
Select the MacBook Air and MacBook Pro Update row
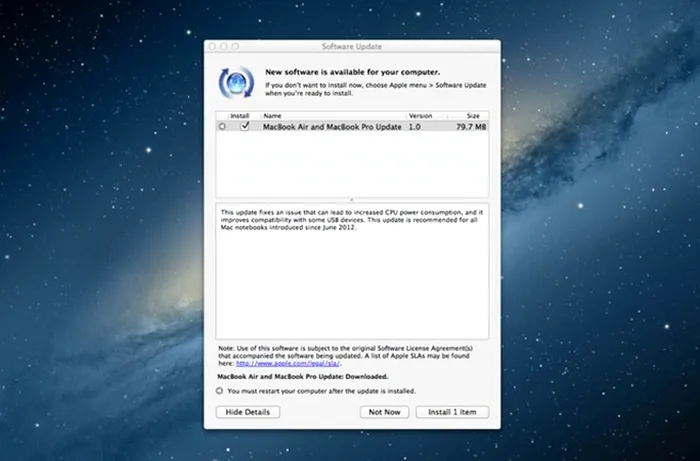click(352, 127)
